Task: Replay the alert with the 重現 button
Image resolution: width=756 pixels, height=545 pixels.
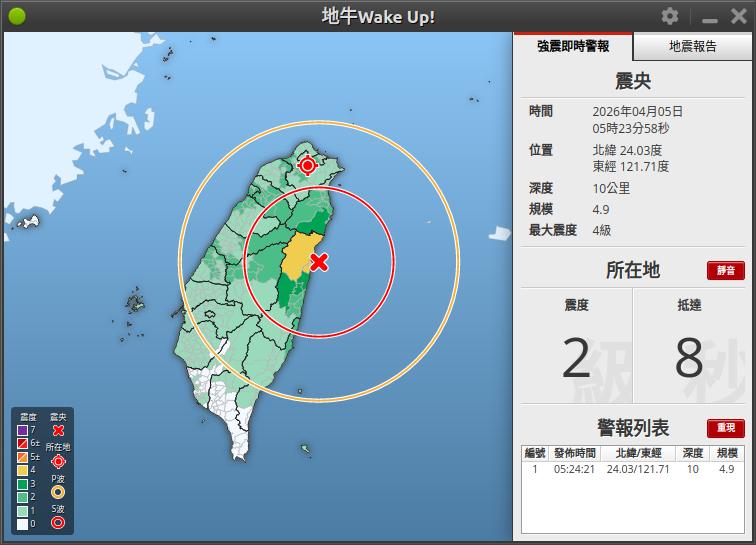Action: 726,428
